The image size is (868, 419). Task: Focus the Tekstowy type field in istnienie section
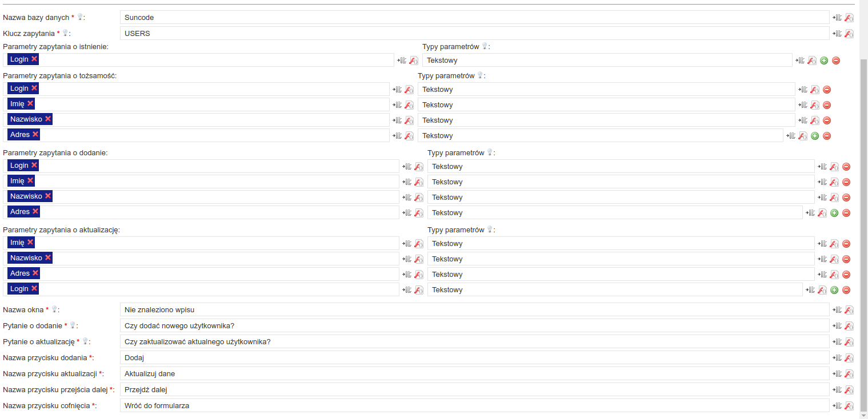[607, 60]
